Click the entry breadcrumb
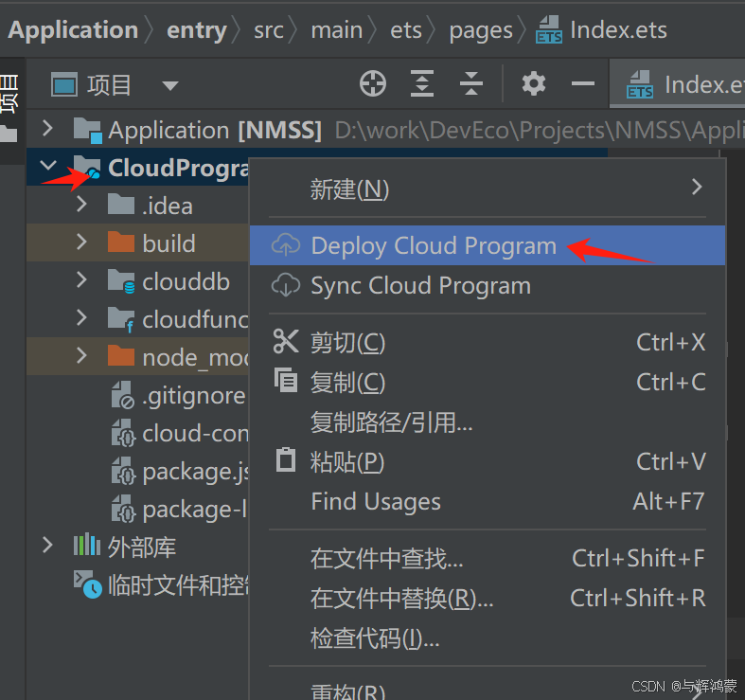This screenshot has height=700, width=745. [197, 30]
